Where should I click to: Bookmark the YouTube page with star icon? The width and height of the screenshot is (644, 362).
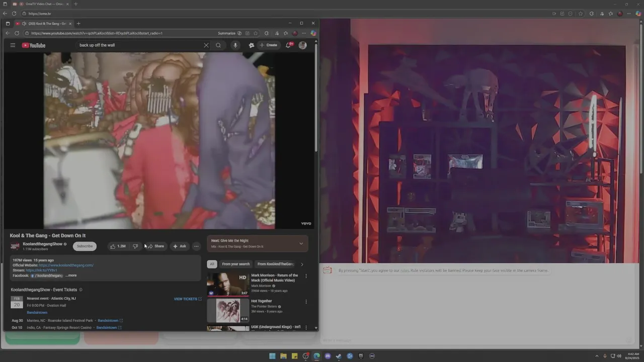256,33
